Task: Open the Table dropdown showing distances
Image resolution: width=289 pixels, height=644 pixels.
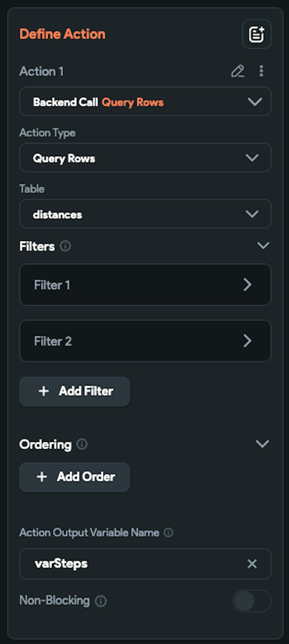Action: coord(145,214)
